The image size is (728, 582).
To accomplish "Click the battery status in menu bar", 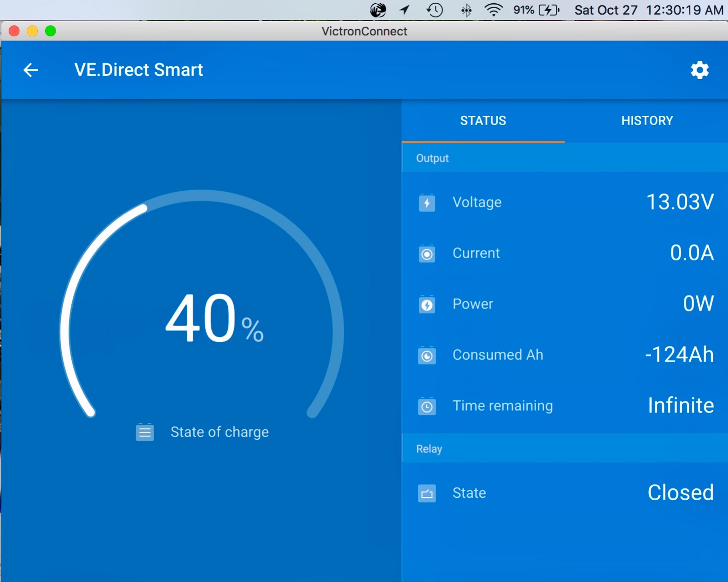I will click(536, 10).
